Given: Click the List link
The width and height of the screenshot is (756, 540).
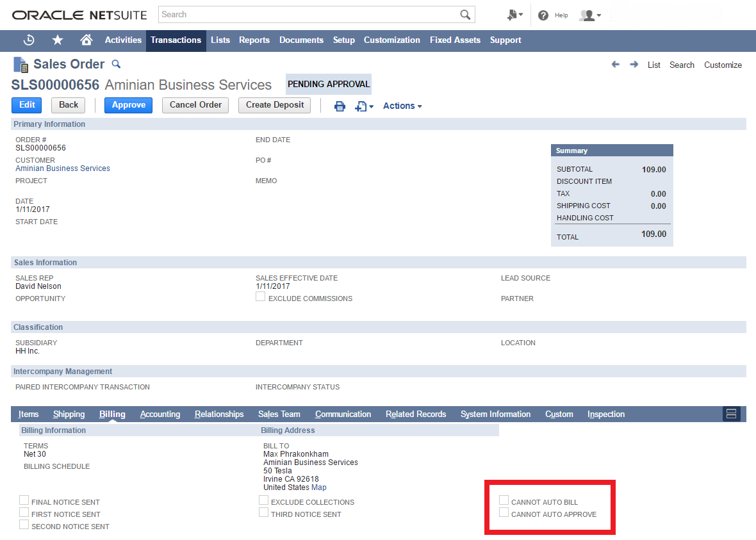Looking at the screenshot, I should coord(653,65).
